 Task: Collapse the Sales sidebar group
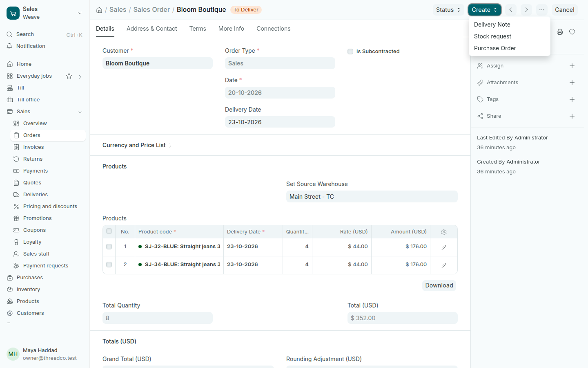pyautogui.click(x=80, y=112)
